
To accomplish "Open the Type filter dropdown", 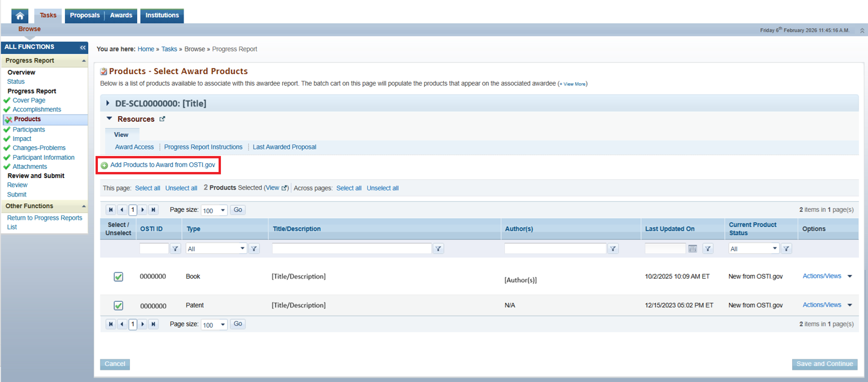I will point(216,249).
